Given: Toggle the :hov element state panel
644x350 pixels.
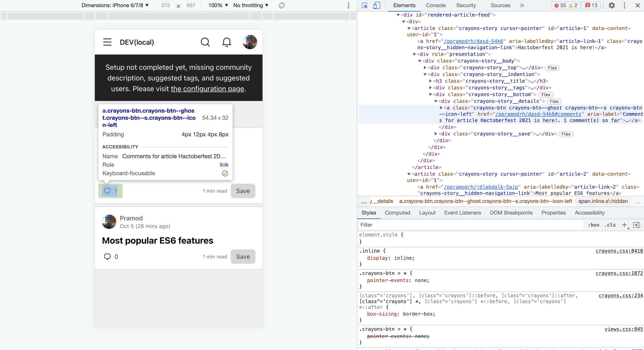Looking at the screenshot, I should pyautogui.click(x=593, y=225).
